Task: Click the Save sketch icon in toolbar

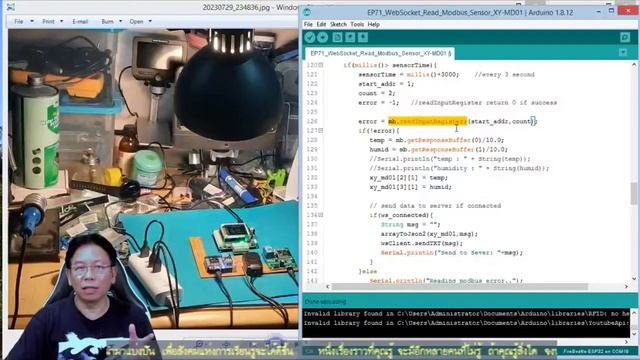Action: click(x=363, y=38)
